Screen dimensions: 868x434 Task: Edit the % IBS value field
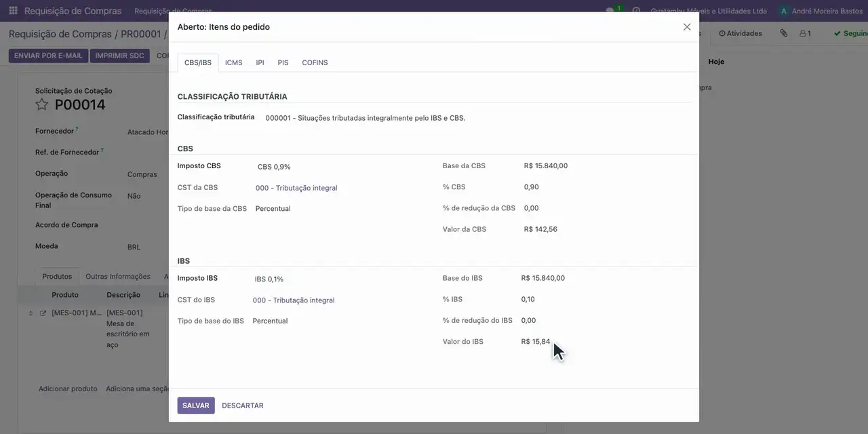(528, 299)
